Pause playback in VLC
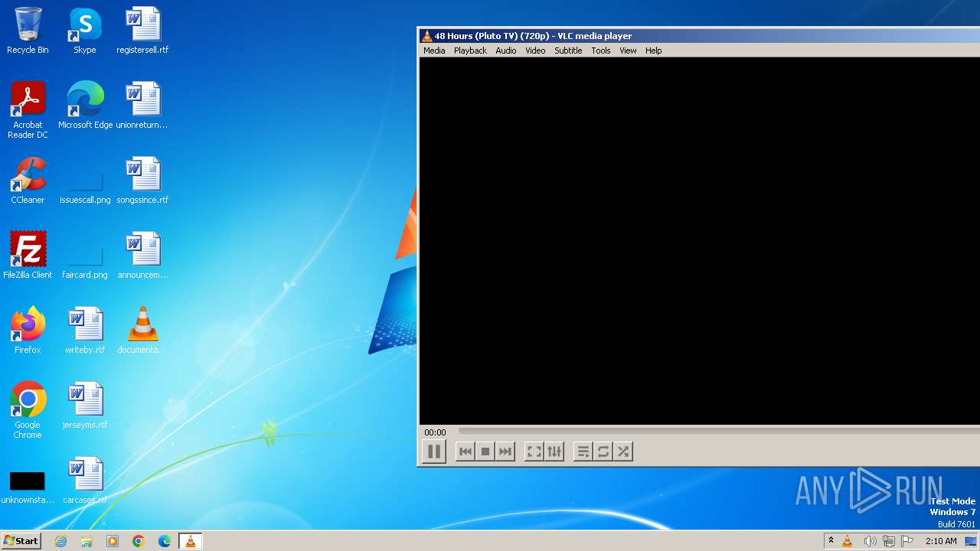The height and width of the screenshot is (551, 980). pos(433,452)
